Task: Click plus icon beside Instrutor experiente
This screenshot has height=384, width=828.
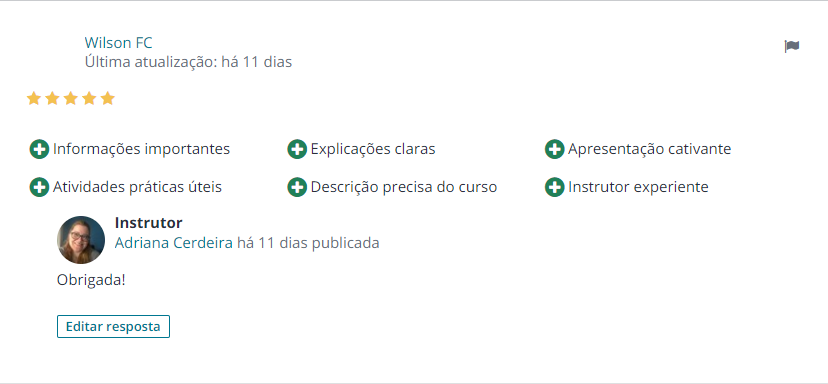Action: point(554,187)
